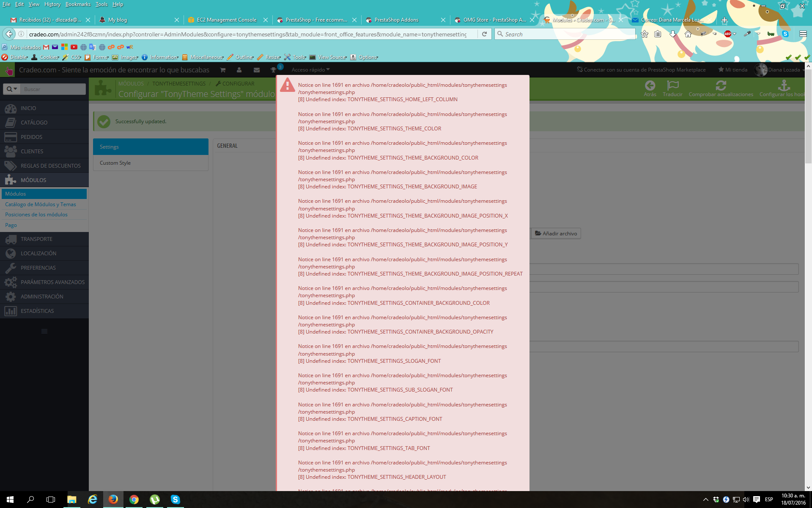
Task: Switch to the PrestaShop Addons browser tab
Action: pyautogui.click(x=396, y=20)
